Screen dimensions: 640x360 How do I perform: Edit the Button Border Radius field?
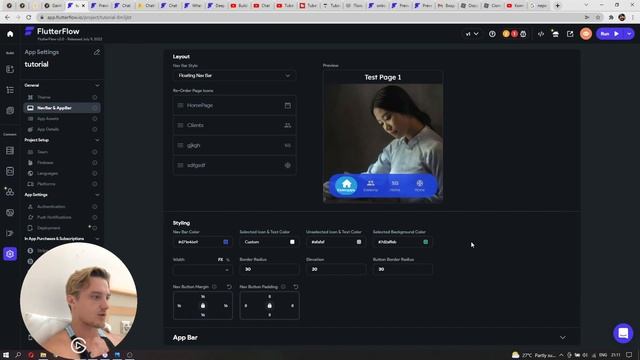coord(402,269)
